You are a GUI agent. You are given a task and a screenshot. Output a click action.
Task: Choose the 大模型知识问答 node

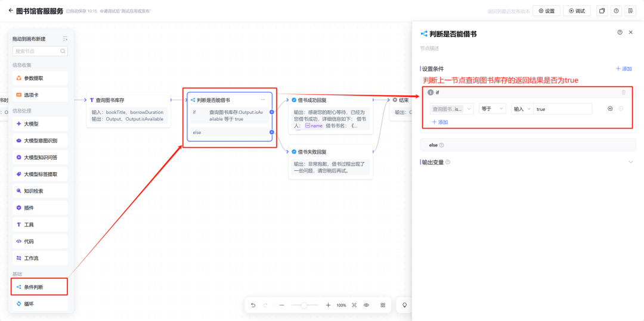40,157
